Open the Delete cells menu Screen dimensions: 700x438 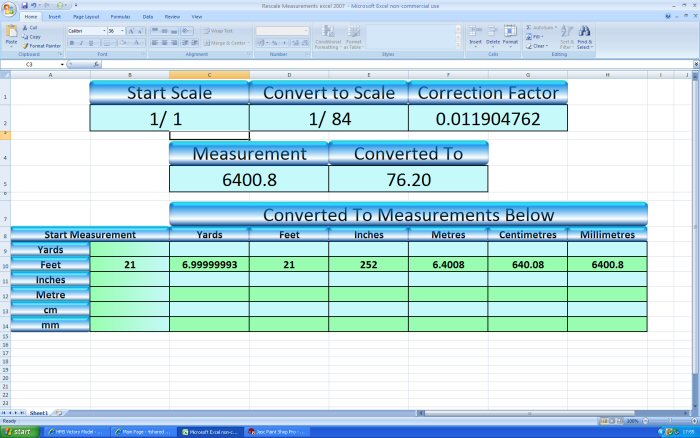(493, 36)
